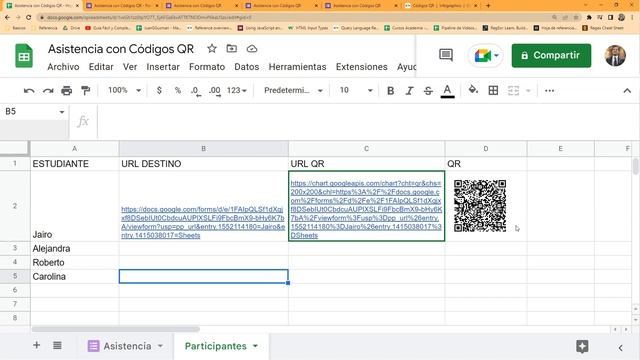Move the document with the folder icon
The height and width of the screenshot is (360, 640).
point(231,49)
